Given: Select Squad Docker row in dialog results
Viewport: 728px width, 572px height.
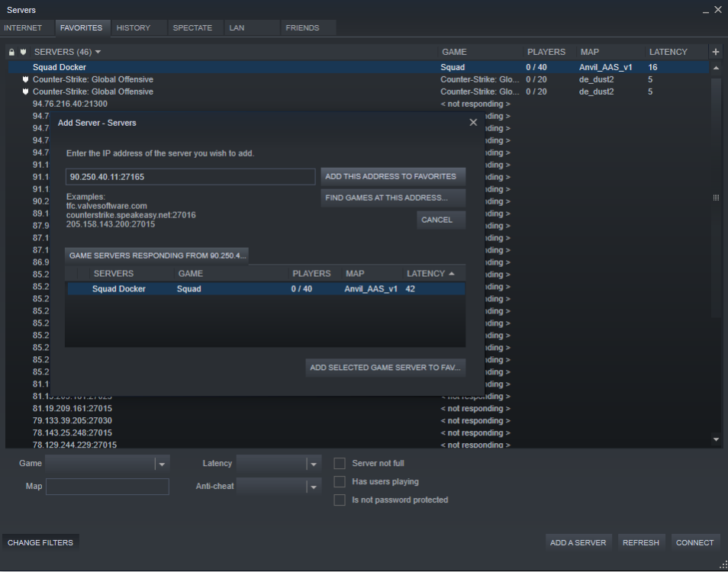Looking at the screenshot, I should tap(266, 289).
